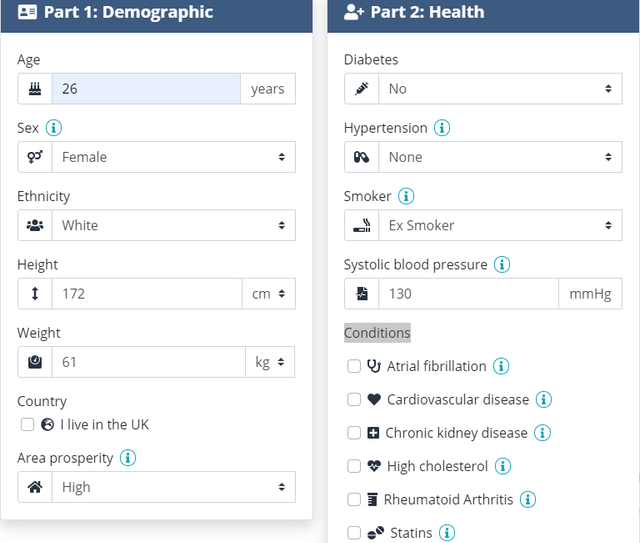Click the info icon next to Sex
640x543 pixels.
point(54,128)
